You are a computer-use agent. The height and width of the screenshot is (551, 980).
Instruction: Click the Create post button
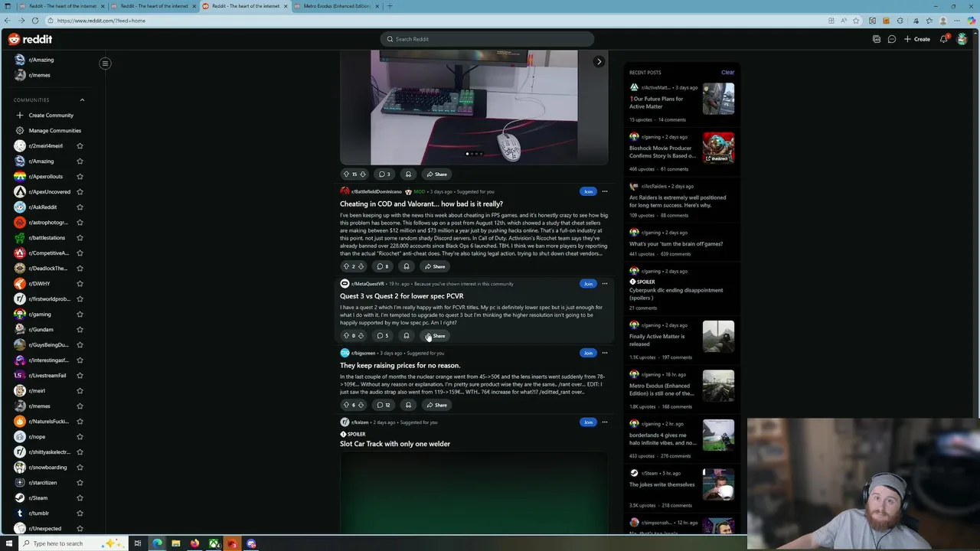917,39
